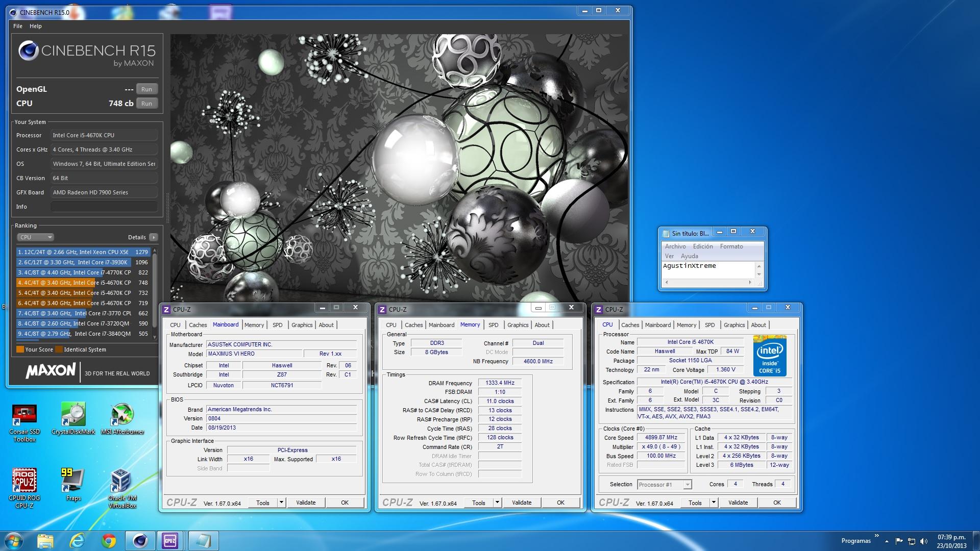
Task: Click Cinebench R15 logo sphere
Action: click(29, 51)
